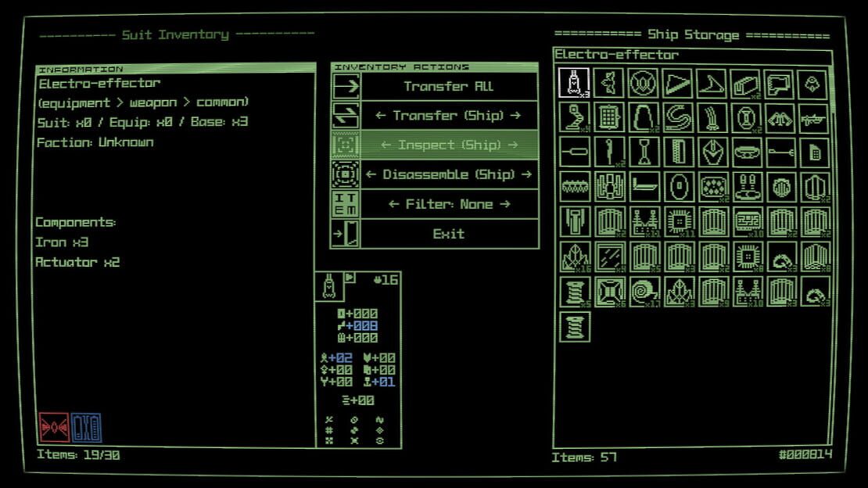
Task: Choose Transfer All from Inventory Actions
Action: point(449,86)
